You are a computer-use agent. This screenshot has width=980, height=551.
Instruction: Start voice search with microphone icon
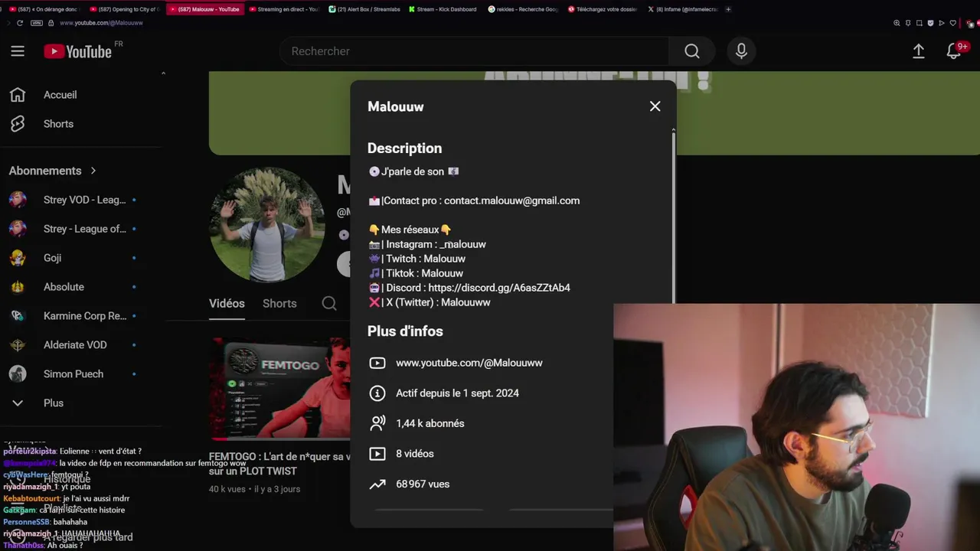click(x=741, y=51)
